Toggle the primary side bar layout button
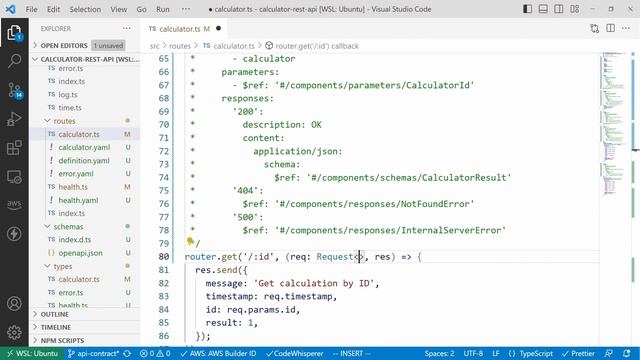Viewport: 640px width, 360px height. (527, 9)
